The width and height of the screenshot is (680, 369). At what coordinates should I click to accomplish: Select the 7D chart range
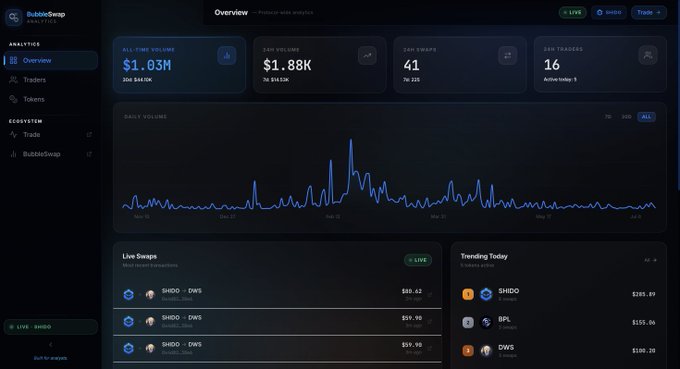click(x=608, y=117)
